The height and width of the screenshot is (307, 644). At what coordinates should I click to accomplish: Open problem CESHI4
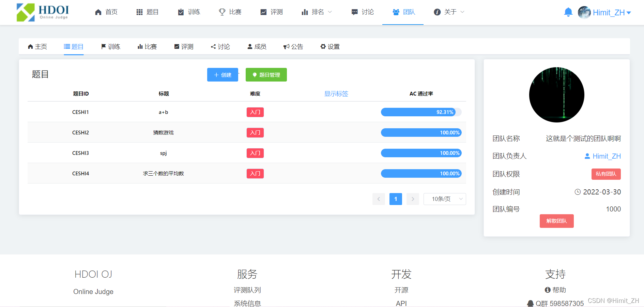click(80, 174)
